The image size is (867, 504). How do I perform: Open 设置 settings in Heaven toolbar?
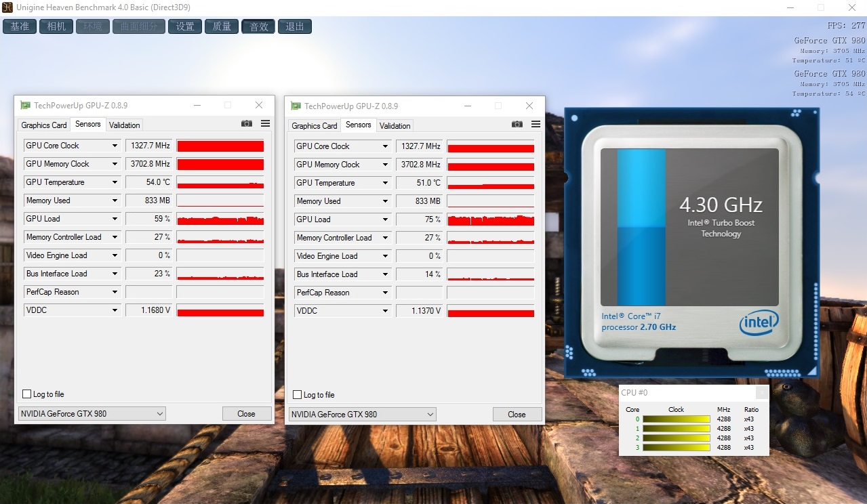tap(184, 26)
